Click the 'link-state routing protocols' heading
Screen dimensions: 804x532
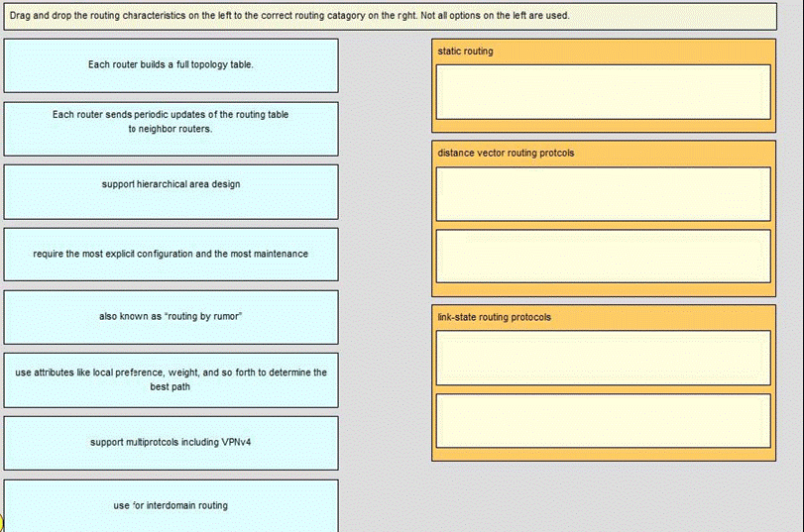tap(494, 317)
